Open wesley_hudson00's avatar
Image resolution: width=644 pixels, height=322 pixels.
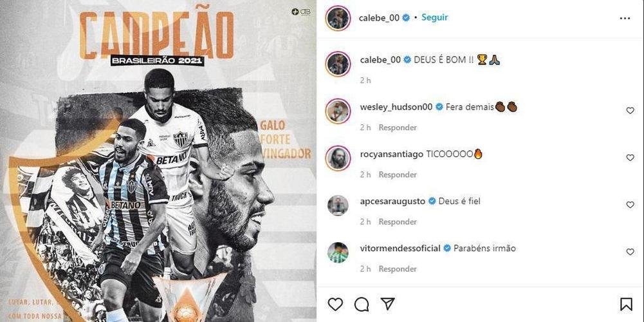pos(338,111)
